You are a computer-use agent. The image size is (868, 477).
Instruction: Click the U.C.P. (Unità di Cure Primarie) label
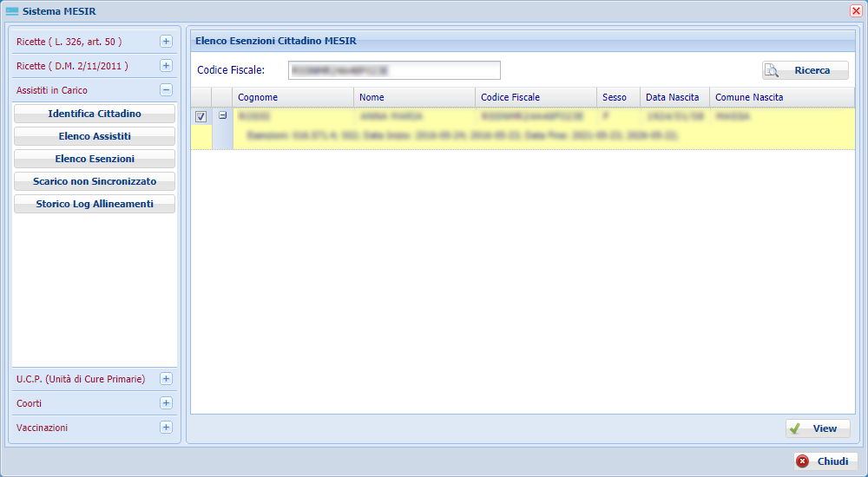click(x=81, y=379)
